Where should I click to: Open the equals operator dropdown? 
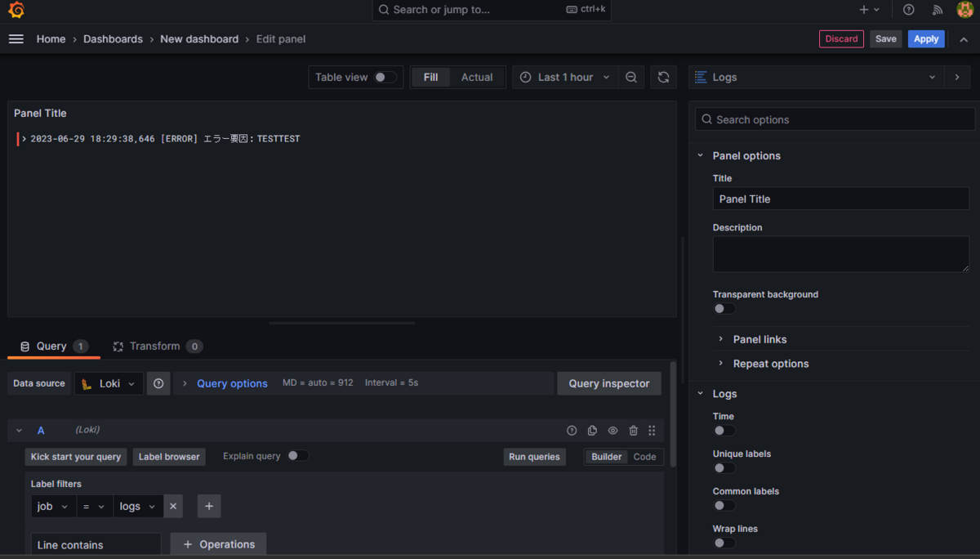pyautogui.click(x=95, y=507)
